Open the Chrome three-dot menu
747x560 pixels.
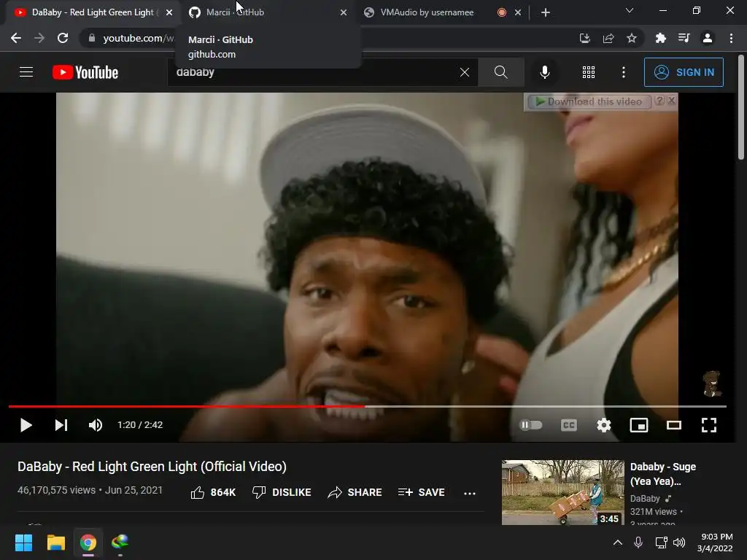coord(731,38)
